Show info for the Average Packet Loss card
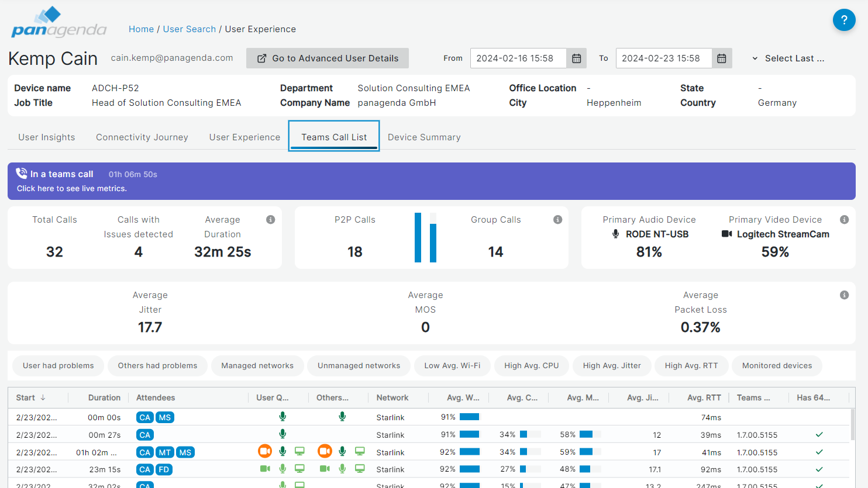This screenshot has width=868, height=488. [x=844, y=295]
